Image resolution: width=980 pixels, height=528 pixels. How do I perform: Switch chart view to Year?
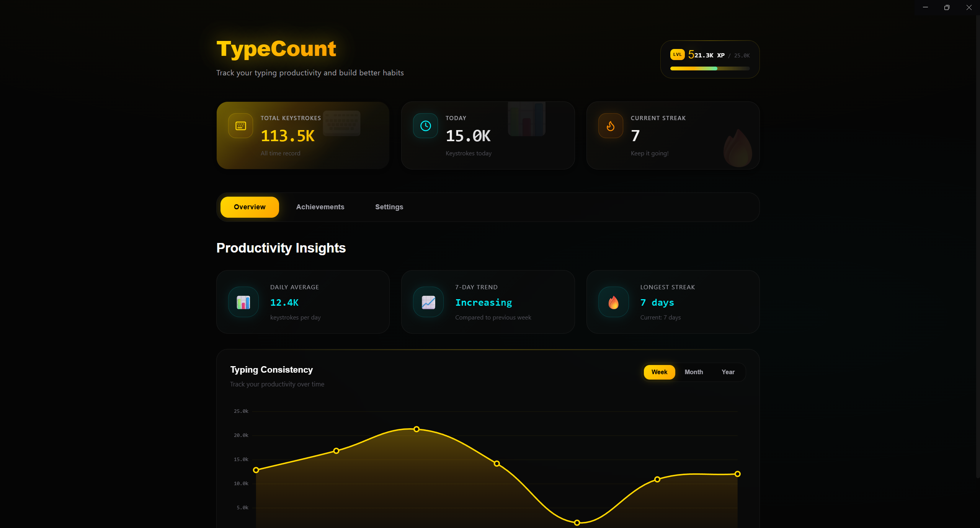coord(728,372)
